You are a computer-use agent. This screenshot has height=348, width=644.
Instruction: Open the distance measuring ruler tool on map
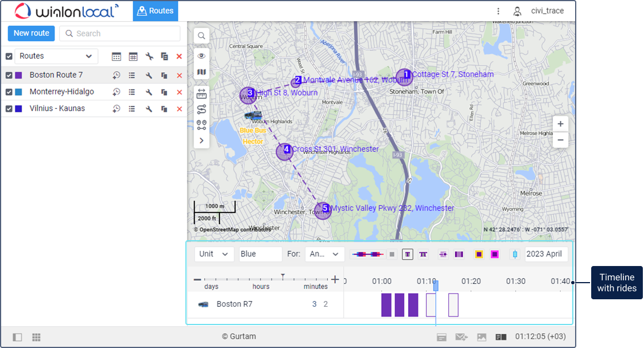[x=201, y=93]
